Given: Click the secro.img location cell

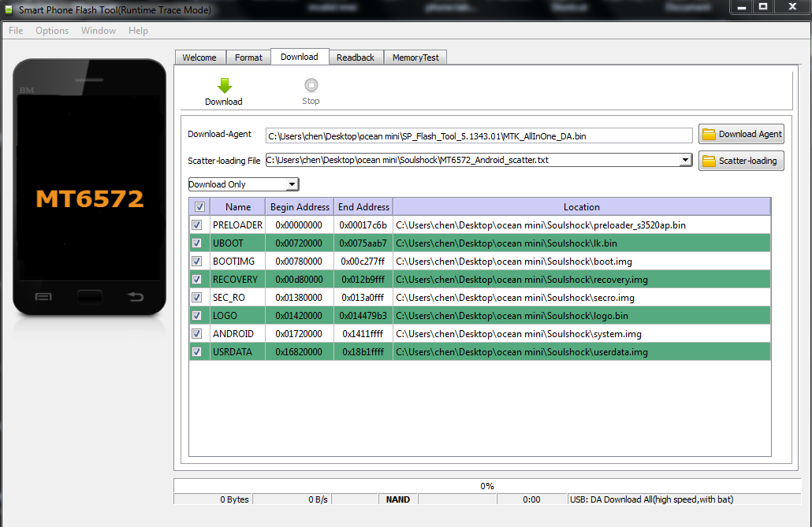Looking at the screenshot, I should point(582,298).
